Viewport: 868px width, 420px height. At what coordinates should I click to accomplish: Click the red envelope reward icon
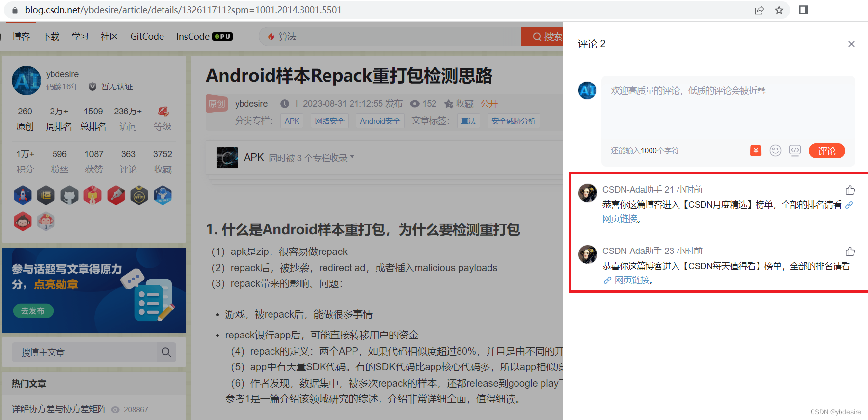(x=756, y=151)
